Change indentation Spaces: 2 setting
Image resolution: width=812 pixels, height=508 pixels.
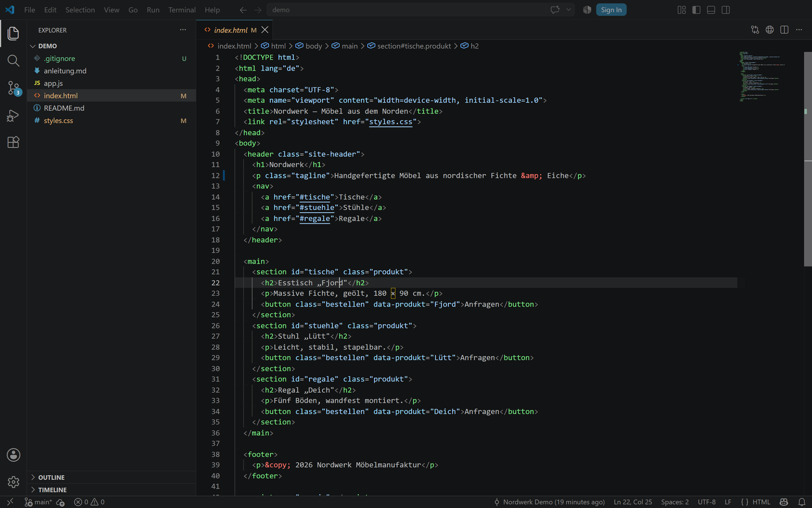coord(675,502)
